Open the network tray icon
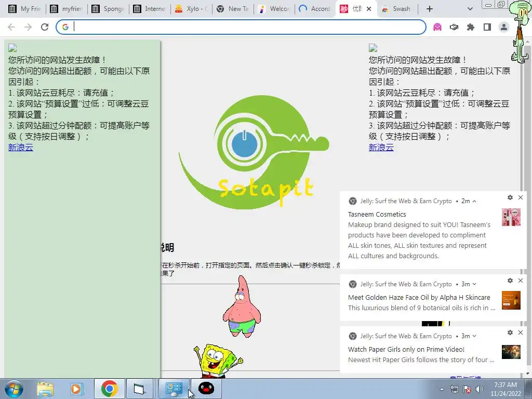The width and height of the screenshot is (532, 399). pyautogui.click(x=454, y=390)
